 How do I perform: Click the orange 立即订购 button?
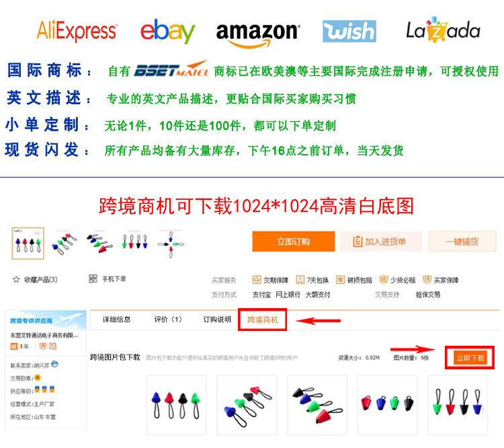294,241
